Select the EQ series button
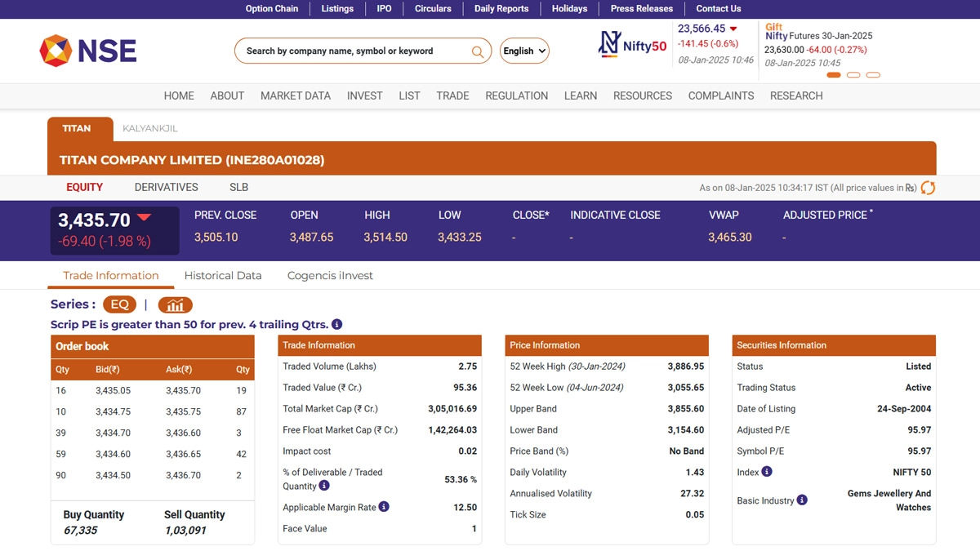Viewport: 980px width, 551px height. click(119, 304)
